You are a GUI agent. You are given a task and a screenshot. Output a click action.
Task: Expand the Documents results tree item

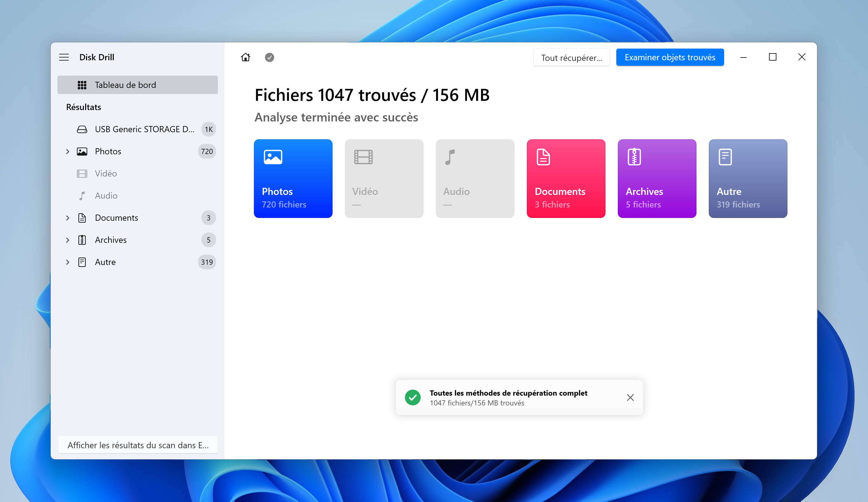pos(67,217)
